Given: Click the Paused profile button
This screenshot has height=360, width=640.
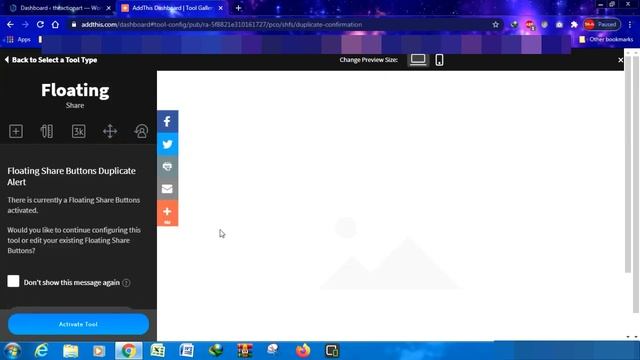Looking at the screenshot, I should tap(602, 24).
